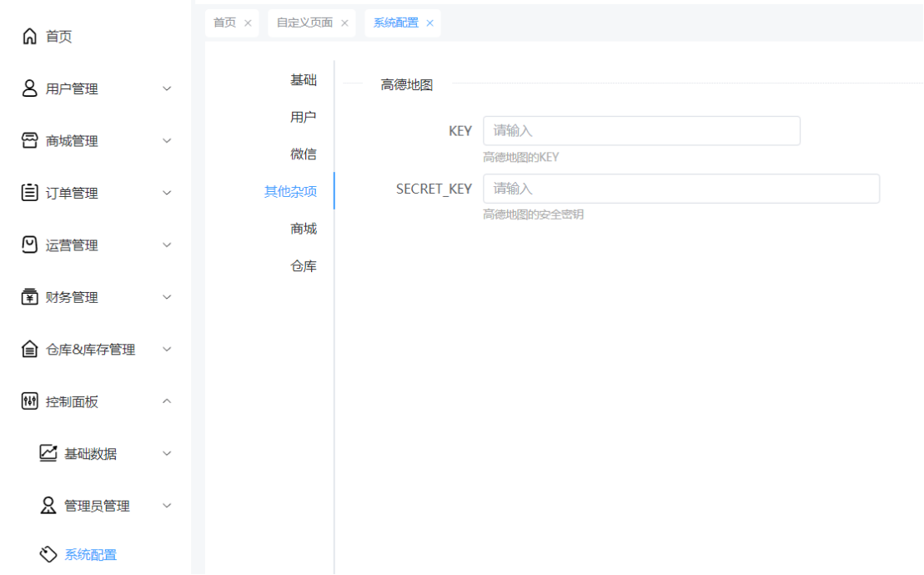Click the 用户管理 person icon
Screen dimensions: 924x575
[x=29, y=88]
